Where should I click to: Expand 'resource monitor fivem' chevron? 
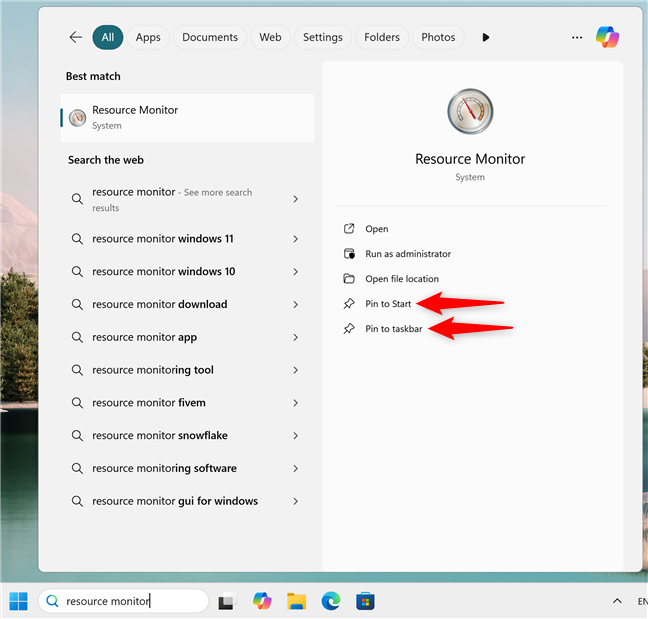coord(295,403)
